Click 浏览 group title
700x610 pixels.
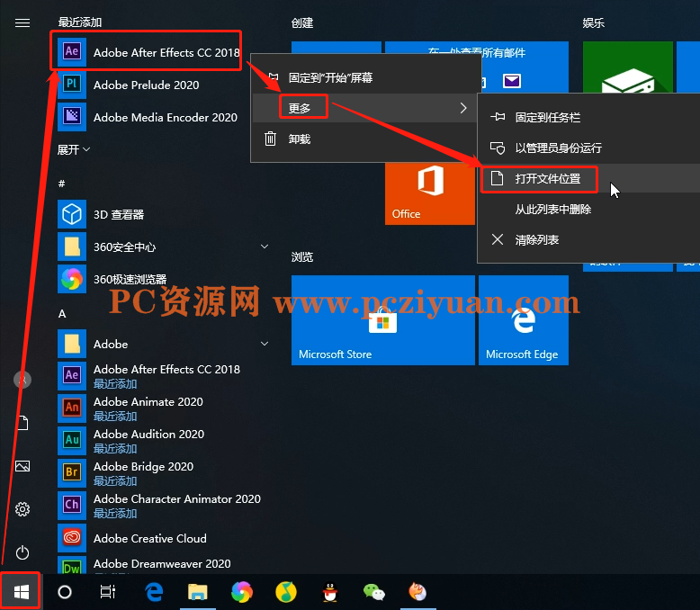(x=302, y=256)
